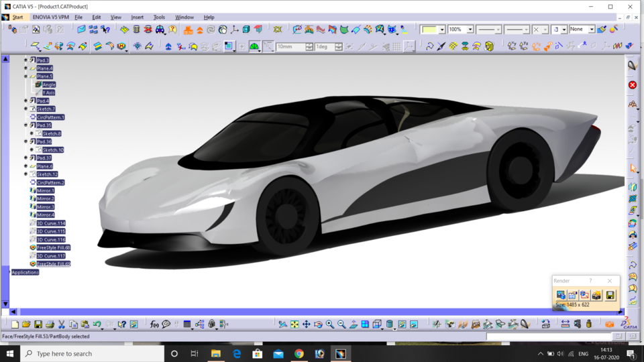The width and height of the screenshot is (644, 362).
Task: Click the red stop icon on right toolbar
Action: tap(632, 85)
